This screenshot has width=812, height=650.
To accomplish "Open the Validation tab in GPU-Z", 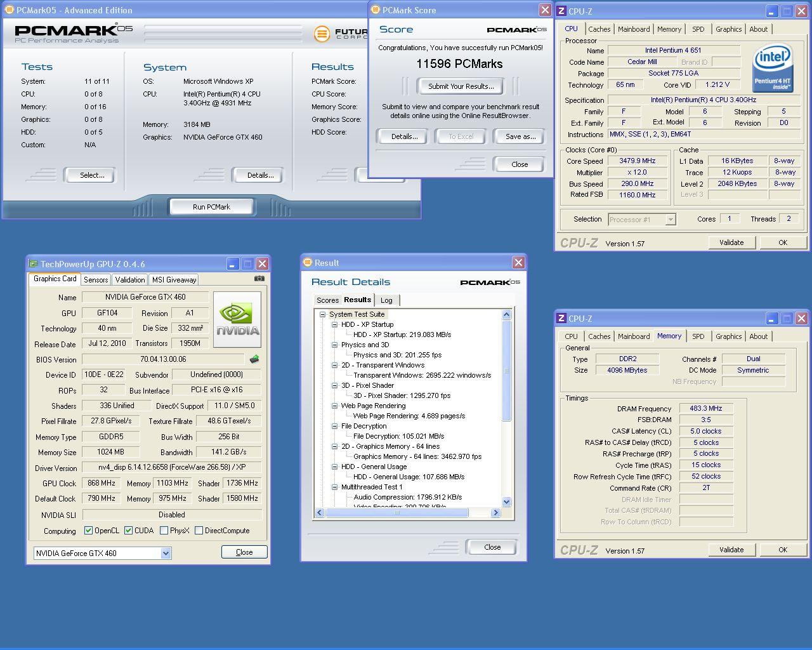I will (x=130, y=280).
